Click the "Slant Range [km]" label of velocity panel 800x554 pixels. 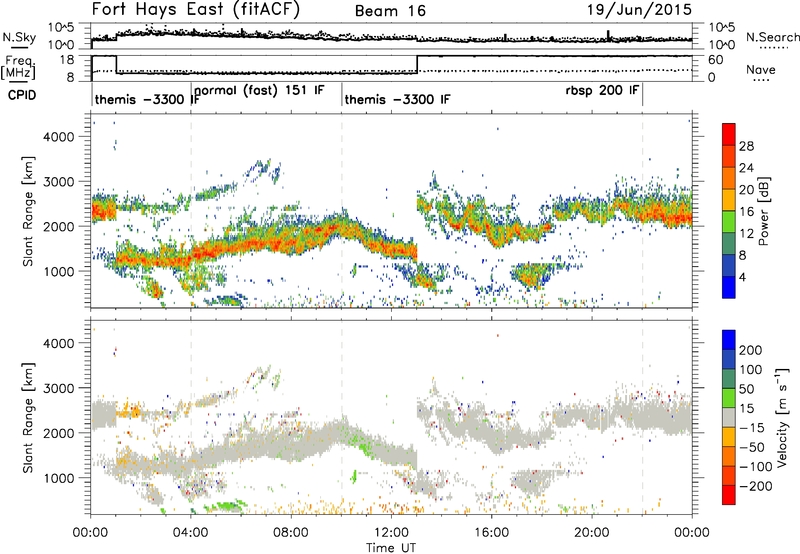coord(28,417)
